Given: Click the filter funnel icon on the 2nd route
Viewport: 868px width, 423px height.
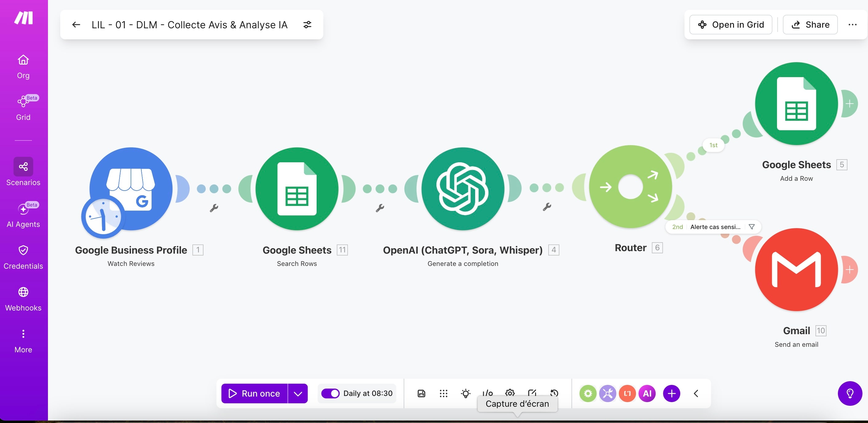Looking at the screenshot, I should click(752, 227).
